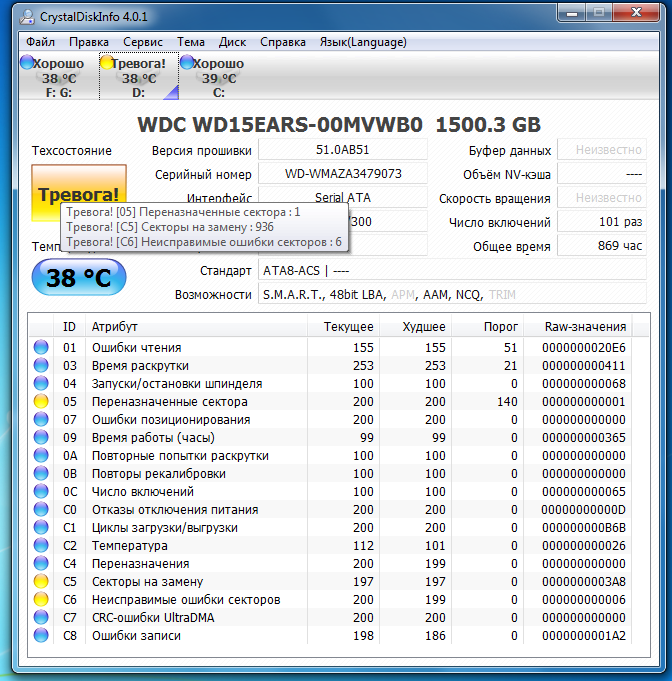Click the Стандарт field ATA8-ACS

tap(452, 271)
